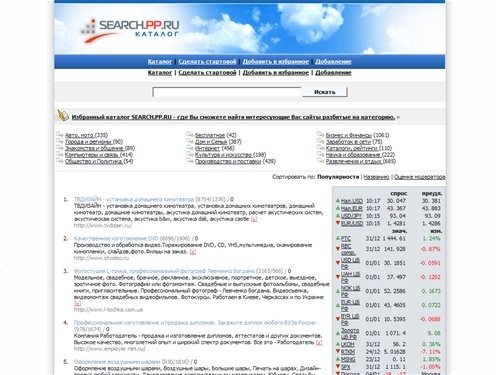Choose Добавить в избранное in the blue bar
This screenshot has width=500, height=375.
276,62
